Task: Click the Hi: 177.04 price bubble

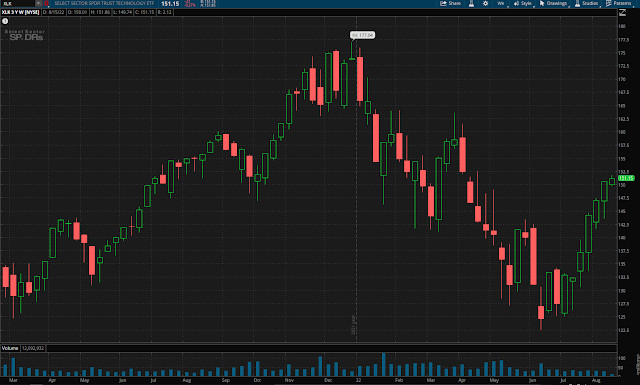Action: click(x=362, y=35)
